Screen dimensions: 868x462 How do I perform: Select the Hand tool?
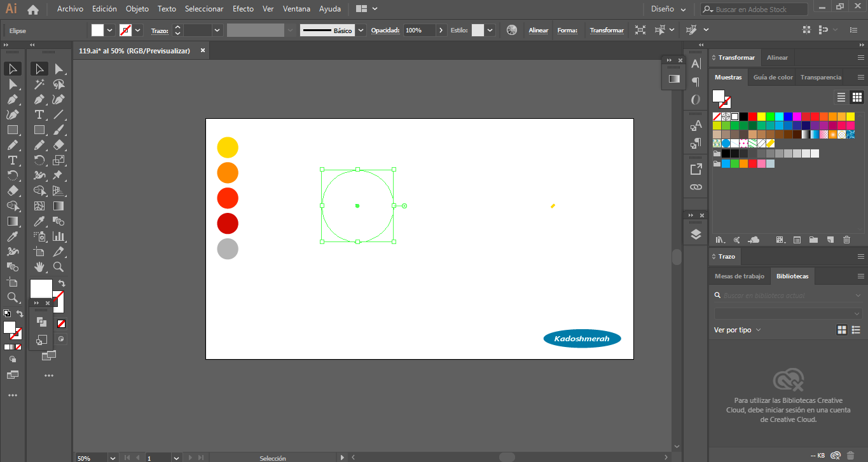(39, 267)
